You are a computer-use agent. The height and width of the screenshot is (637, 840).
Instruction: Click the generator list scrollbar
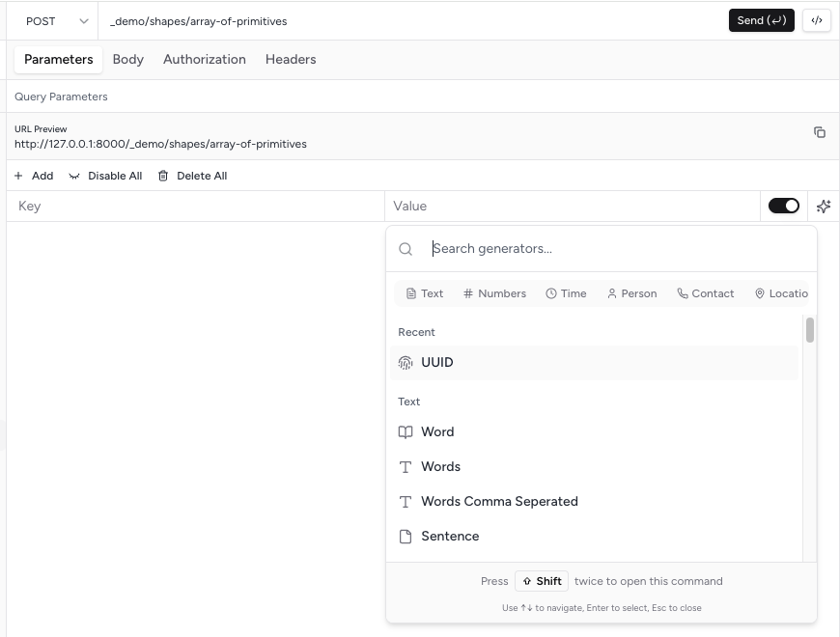(x=810, y=330)
